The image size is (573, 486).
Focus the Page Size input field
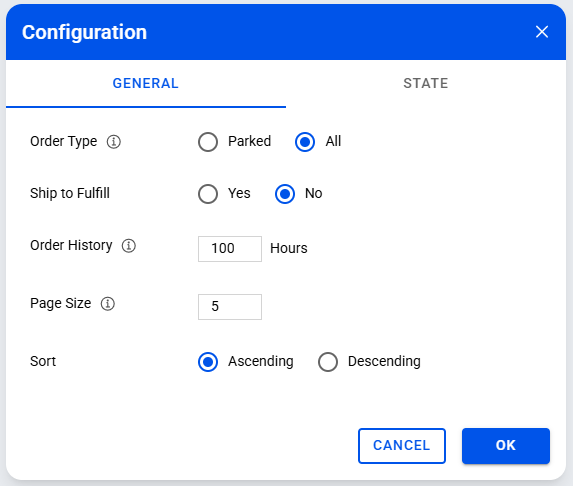230,307
